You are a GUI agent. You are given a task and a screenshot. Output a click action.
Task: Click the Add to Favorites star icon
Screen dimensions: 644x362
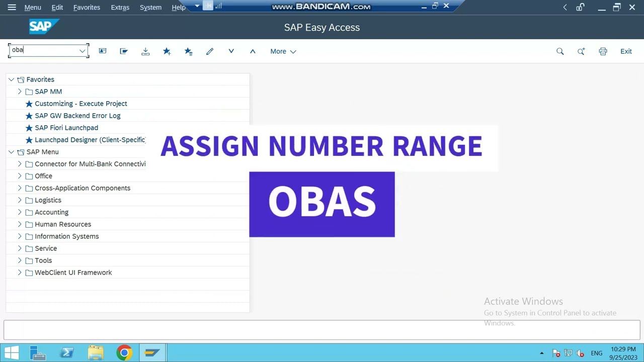[x=167, y=51]
